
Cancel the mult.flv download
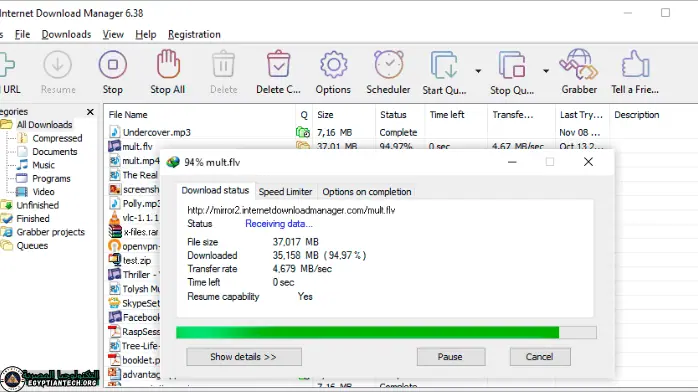[x=540, y=357]
